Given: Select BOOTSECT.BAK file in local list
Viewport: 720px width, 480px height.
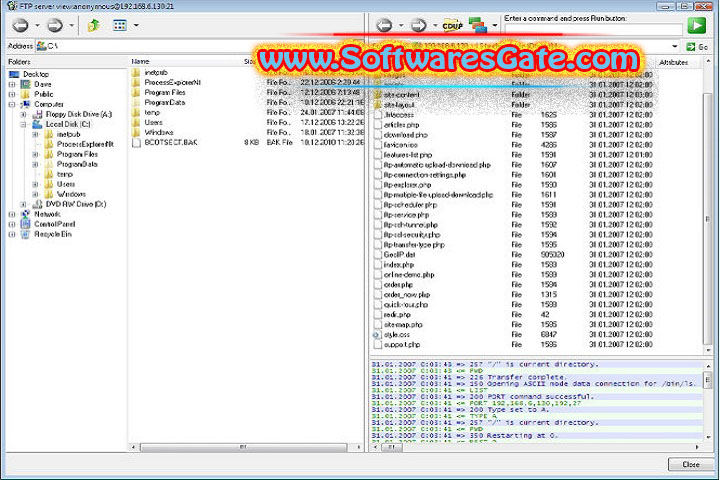Looking at the screenshot, I should click(171, 143).
